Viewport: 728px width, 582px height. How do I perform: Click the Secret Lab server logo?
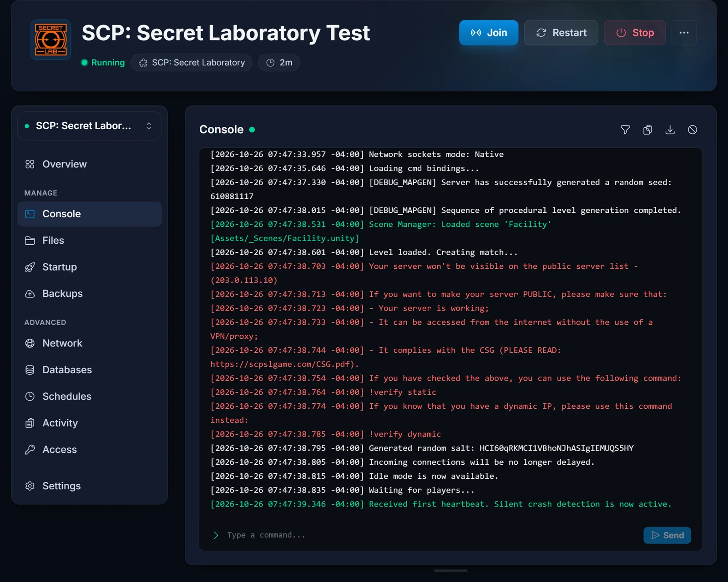pyautogui.click(x=51, y=40)
